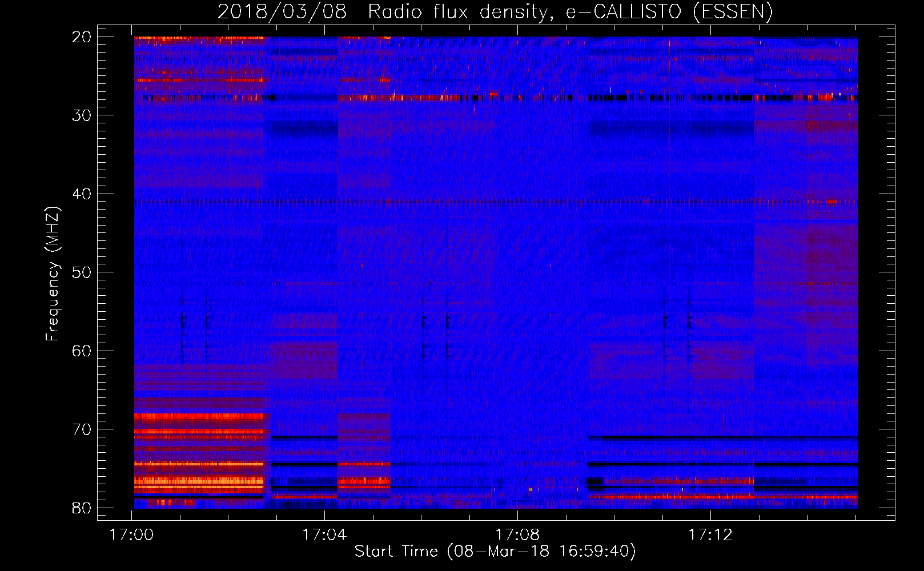This screenshot has height=571, width=924.
Task: Click the 60 MHz frequency tick label
Action: [x=82, y=351]
